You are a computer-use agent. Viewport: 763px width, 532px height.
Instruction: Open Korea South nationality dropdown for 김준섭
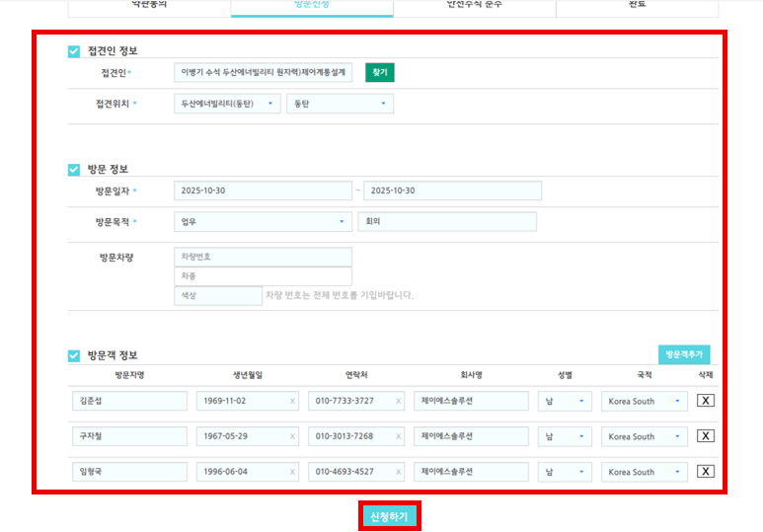(644, 401)
